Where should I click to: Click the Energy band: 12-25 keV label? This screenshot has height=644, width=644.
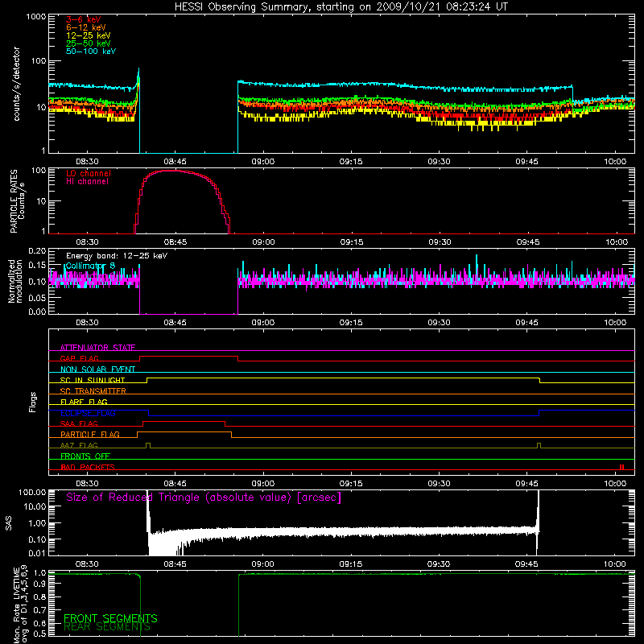pyautogui.click(x=117, y=256)
